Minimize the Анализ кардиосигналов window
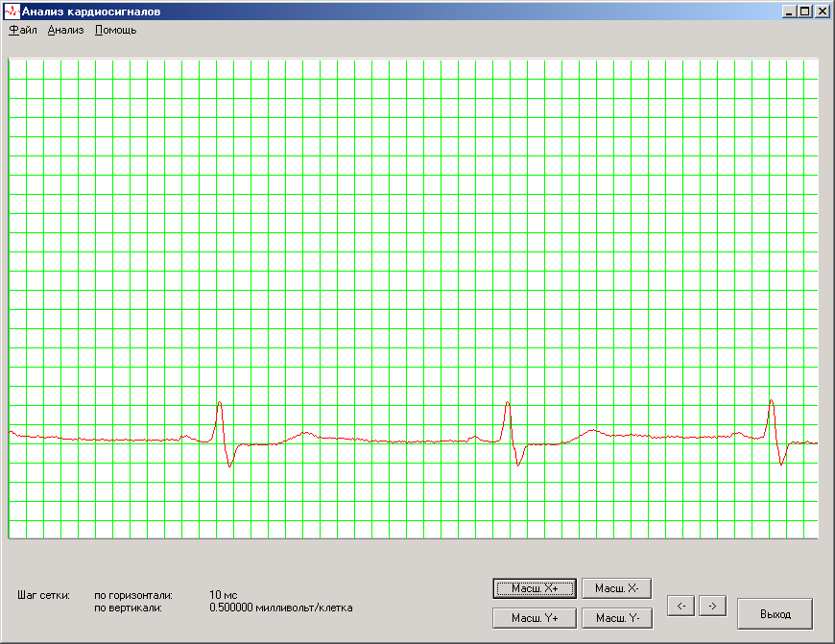The width and height of the screenshot is (835, 644). point(790,12)
